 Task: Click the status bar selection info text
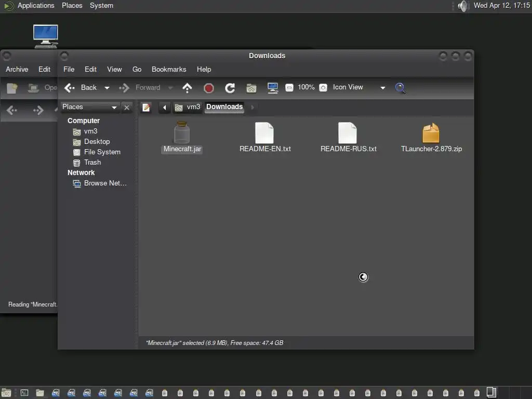(x=215, y=343)
